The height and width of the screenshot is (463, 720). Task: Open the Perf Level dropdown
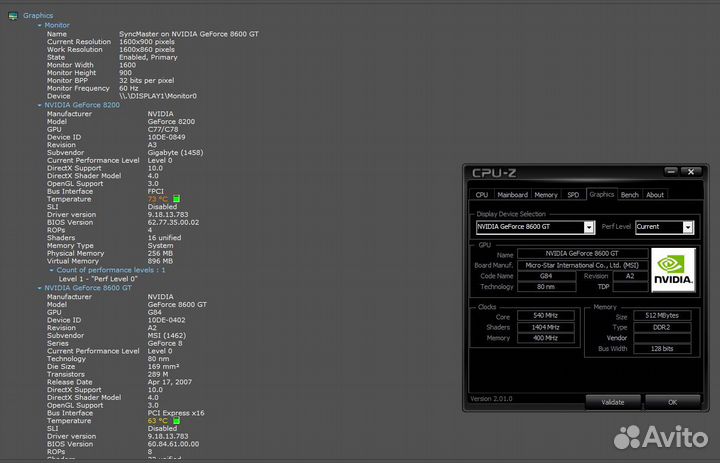688,227
